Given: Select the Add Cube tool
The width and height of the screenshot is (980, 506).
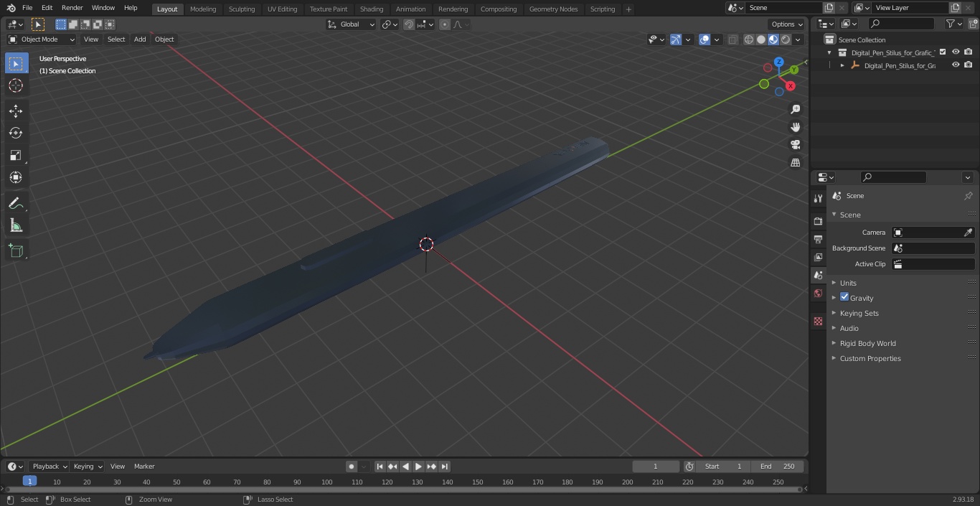Looking at the screenshot, I should point(16,250).
